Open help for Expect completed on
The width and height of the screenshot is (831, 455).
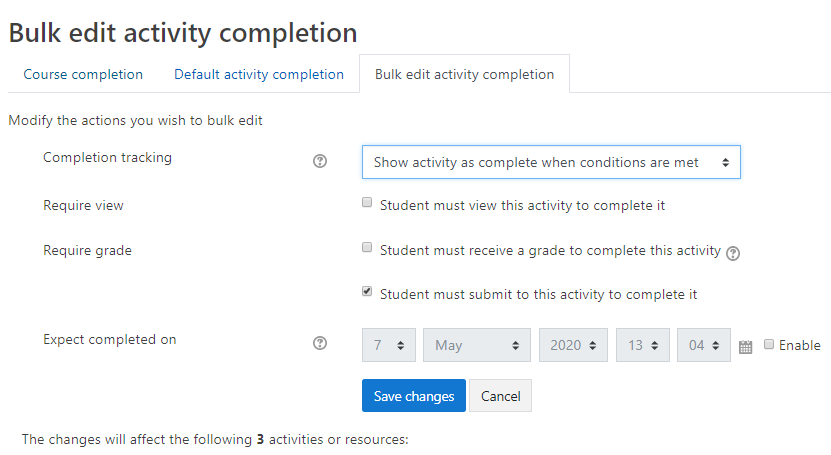tap(320, 343)
